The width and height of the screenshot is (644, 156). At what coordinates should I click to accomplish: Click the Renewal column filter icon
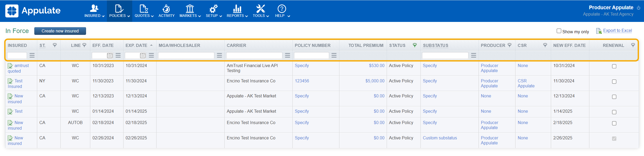click(633, 45)
